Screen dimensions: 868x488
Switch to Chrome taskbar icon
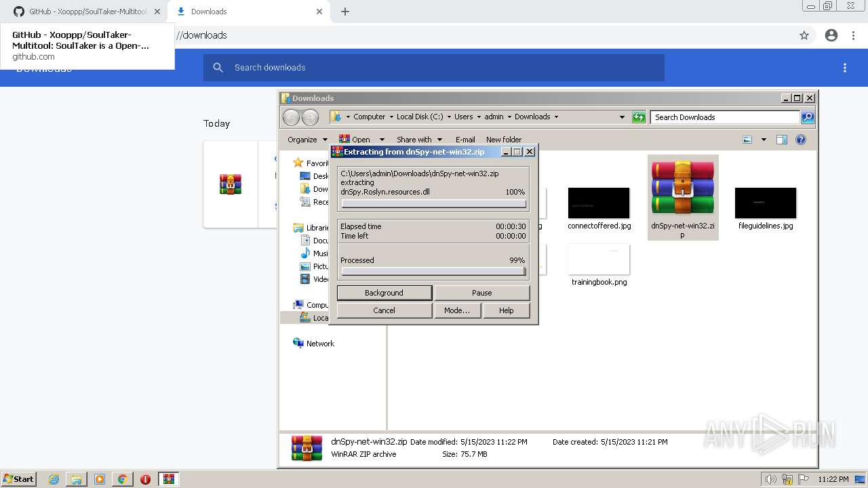123,479
